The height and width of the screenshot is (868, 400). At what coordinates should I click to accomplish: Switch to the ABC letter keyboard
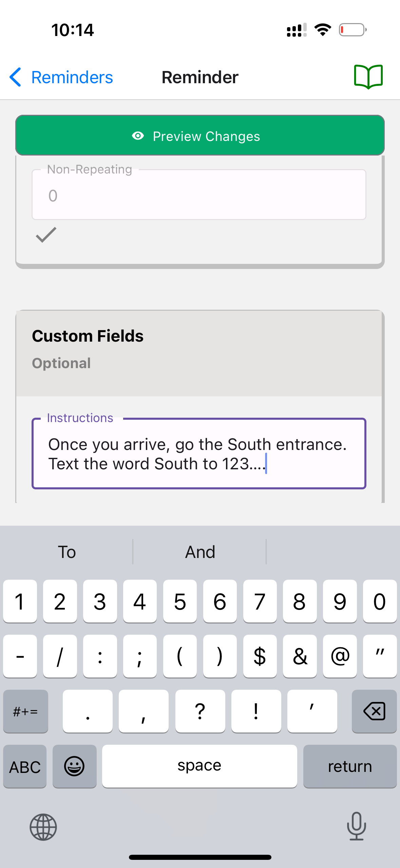point(25,766)
